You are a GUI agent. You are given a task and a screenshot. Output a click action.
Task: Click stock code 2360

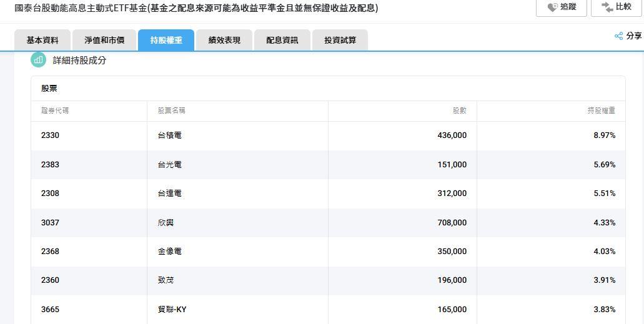tap(50, 280)
